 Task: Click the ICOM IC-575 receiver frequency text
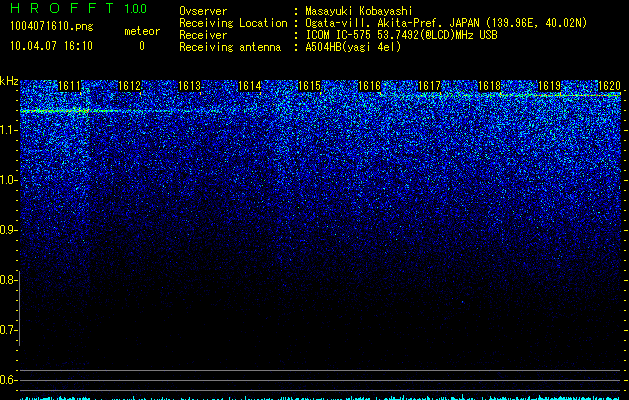click(x=401, y=35)
